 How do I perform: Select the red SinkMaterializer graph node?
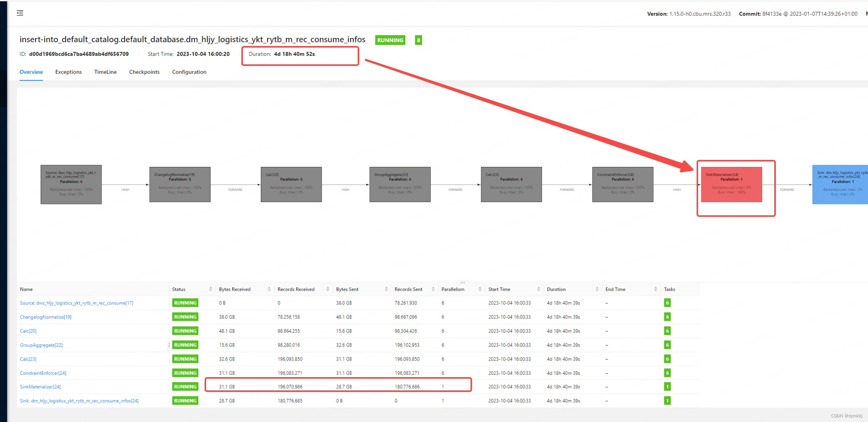731,184
